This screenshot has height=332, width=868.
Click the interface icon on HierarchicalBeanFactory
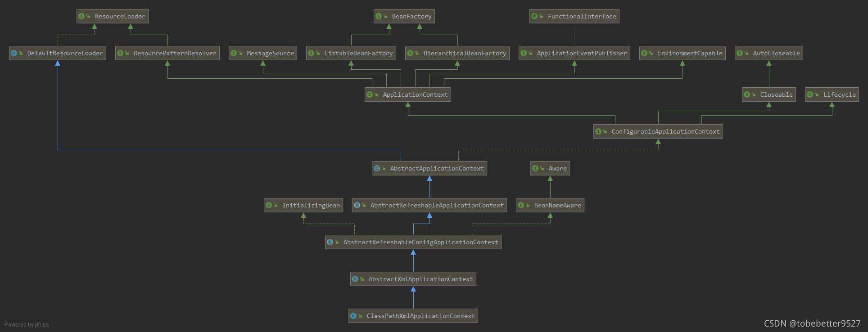(410, 53)
